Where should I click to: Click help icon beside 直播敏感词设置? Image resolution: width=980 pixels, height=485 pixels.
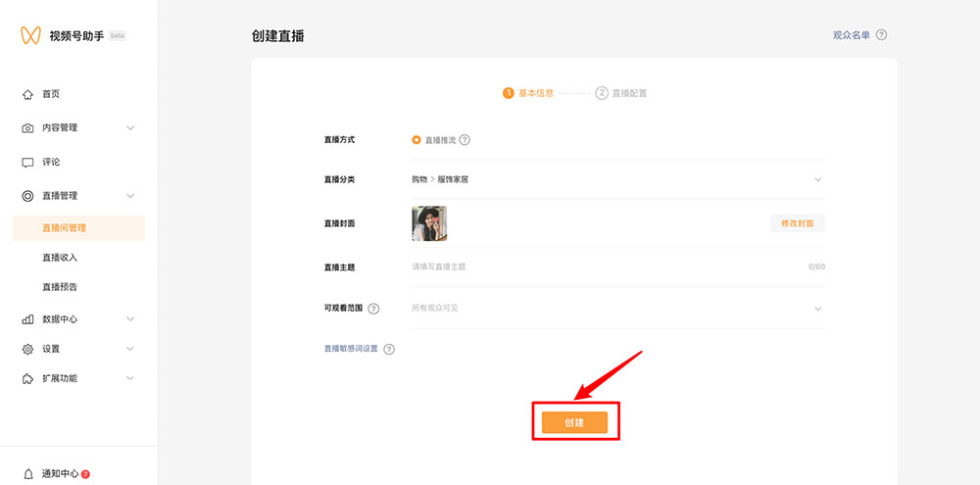point(389,349)
